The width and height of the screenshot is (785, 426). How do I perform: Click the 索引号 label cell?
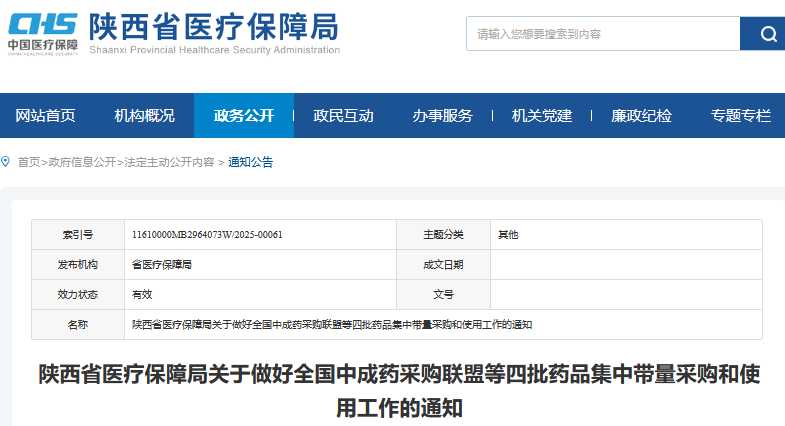(78, 234)
